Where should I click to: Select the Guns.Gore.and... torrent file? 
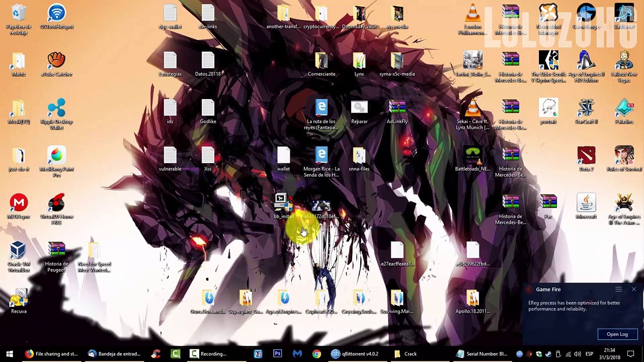click(x=208, y=302)
